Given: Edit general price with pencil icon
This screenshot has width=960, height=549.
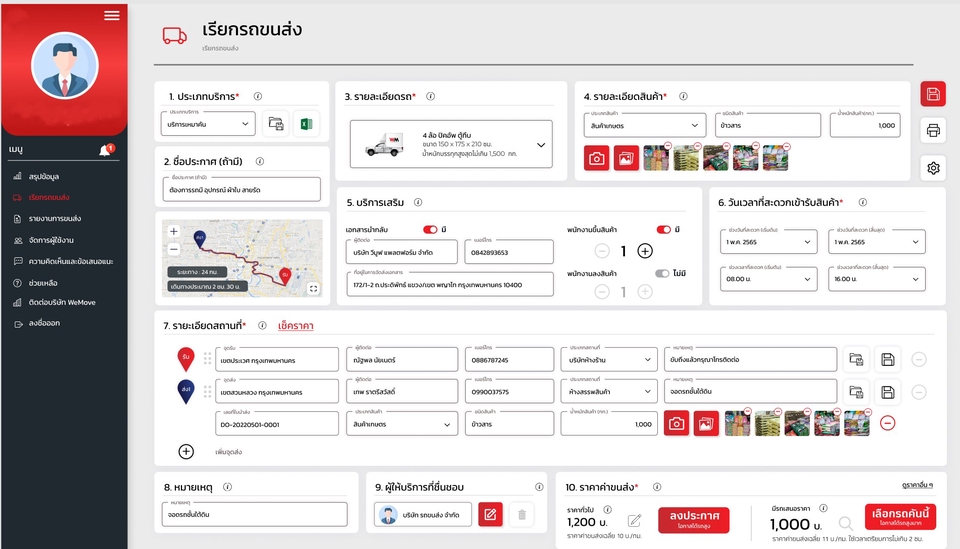Looking at the screenshot, I should click(x=634, y=521).
